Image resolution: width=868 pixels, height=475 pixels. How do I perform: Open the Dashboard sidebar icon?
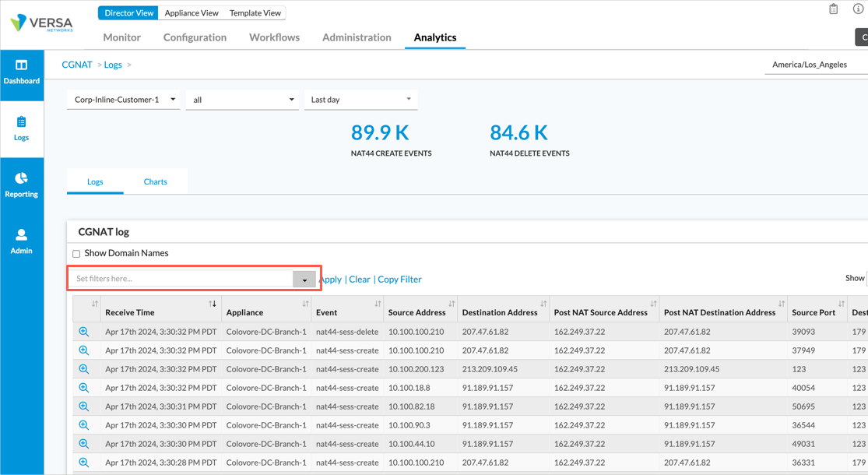21,65
